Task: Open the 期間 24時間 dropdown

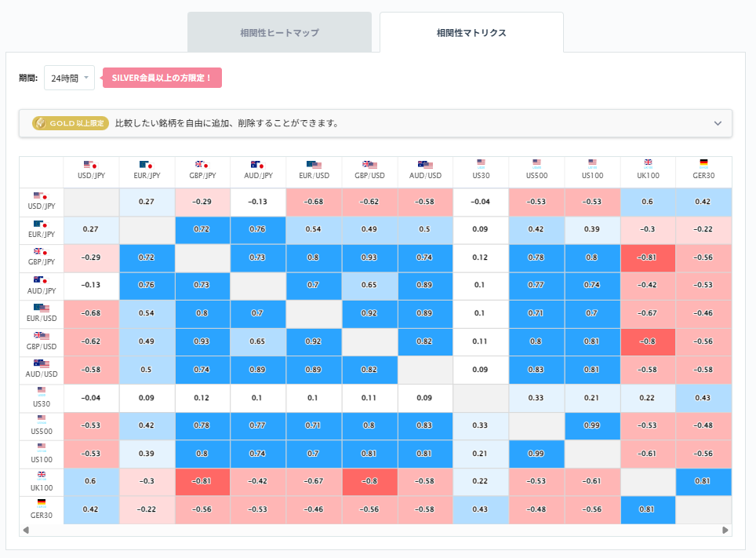Action: pos(69,78)
